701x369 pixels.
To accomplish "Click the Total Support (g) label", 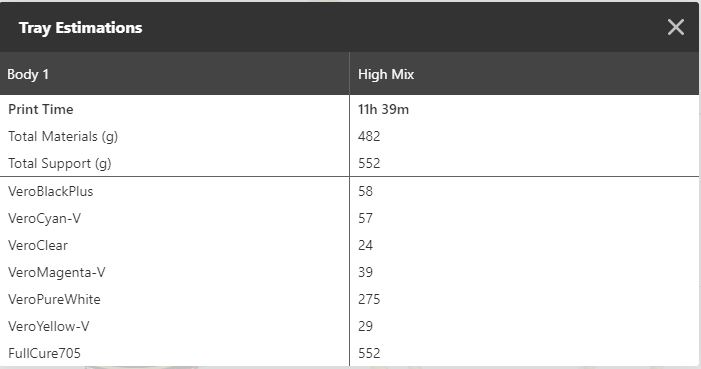I will click(59, 163).
